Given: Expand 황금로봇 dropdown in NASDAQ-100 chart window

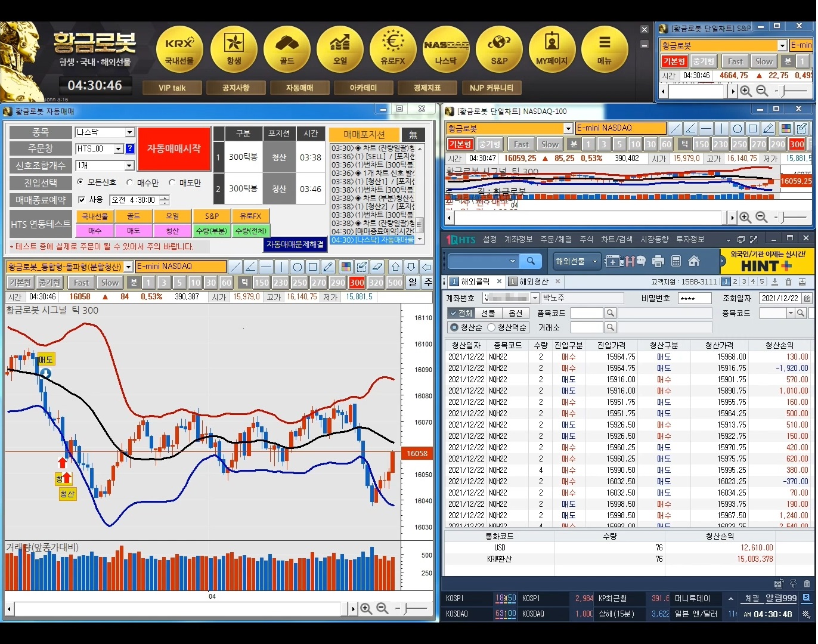Looking at the screenshot, I should pos(568,128).
